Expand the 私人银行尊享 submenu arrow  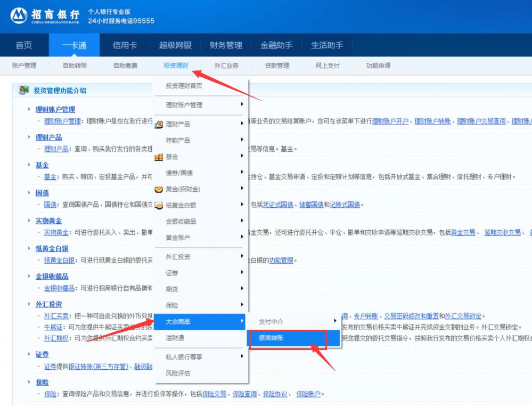[242, 356]
